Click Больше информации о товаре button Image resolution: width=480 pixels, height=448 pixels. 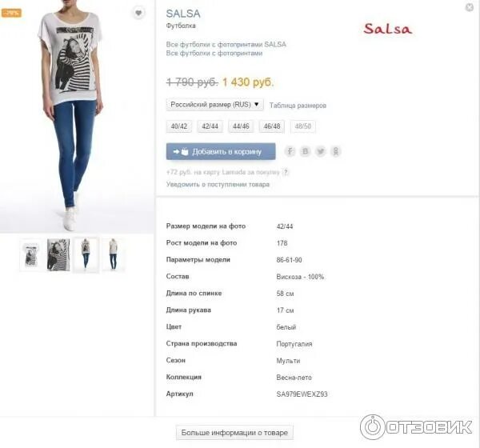(234, 433)
